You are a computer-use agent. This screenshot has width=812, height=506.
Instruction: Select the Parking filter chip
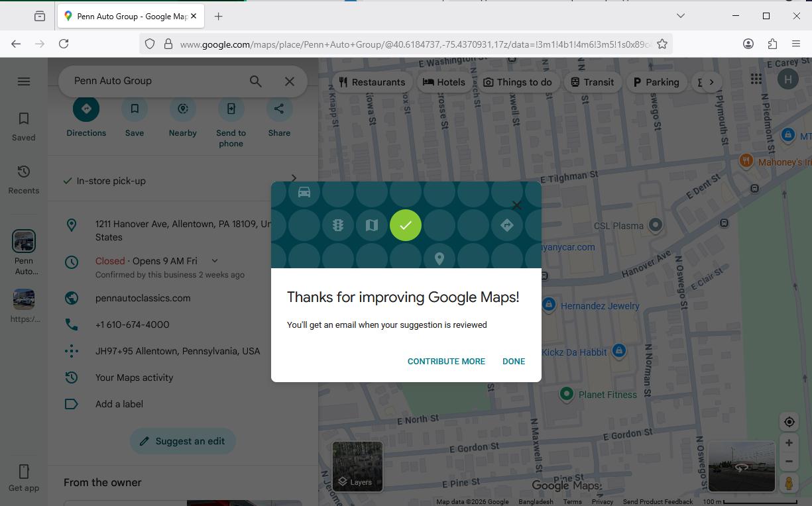(656, 82)
